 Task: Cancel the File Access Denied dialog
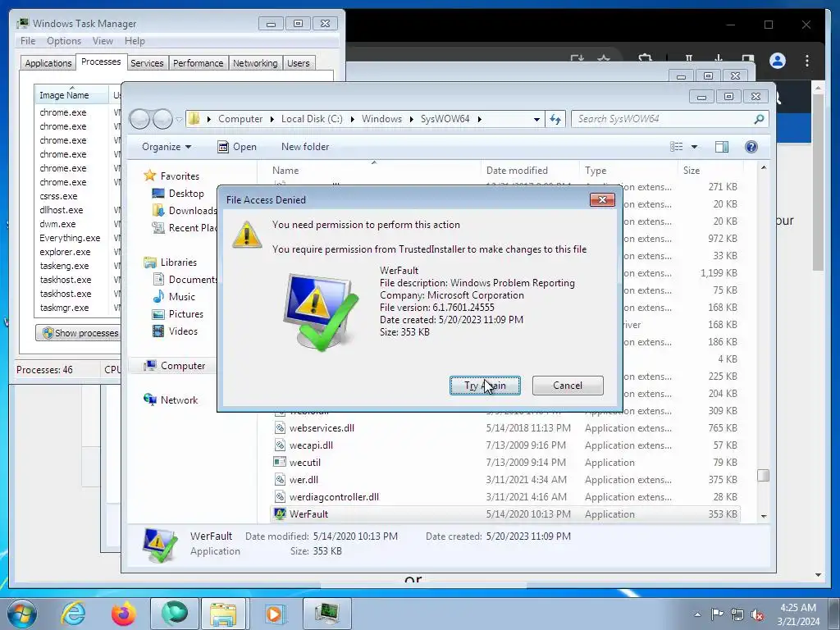(x=568, y=386)
